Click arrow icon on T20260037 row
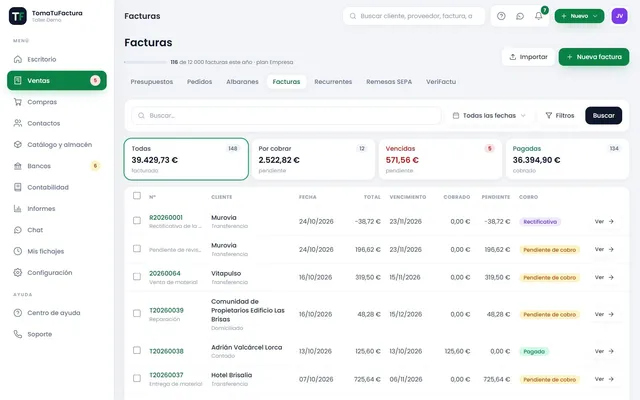 611,379
